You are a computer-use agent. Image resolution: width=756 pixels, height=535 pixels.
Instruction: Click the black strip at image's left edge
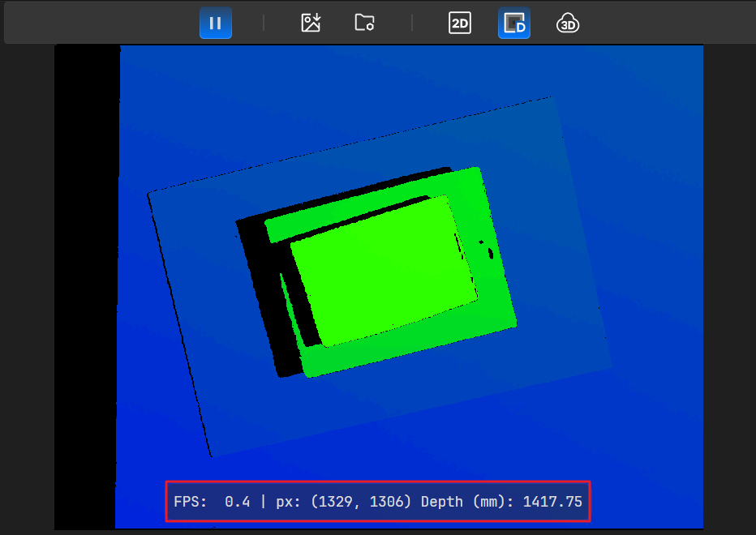[x=86, y=284]
